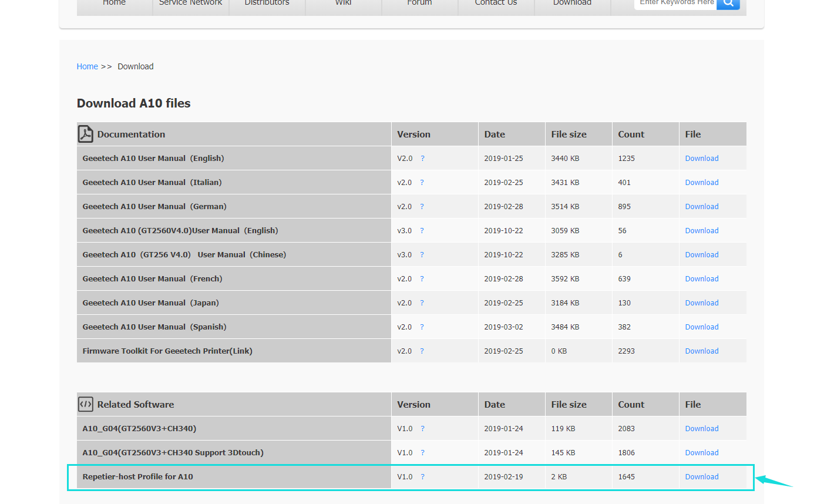Download the Firmware Toolkit For Geeetech Printer
Viewport: 824px width, 504px height.
(x=702, y=351)
